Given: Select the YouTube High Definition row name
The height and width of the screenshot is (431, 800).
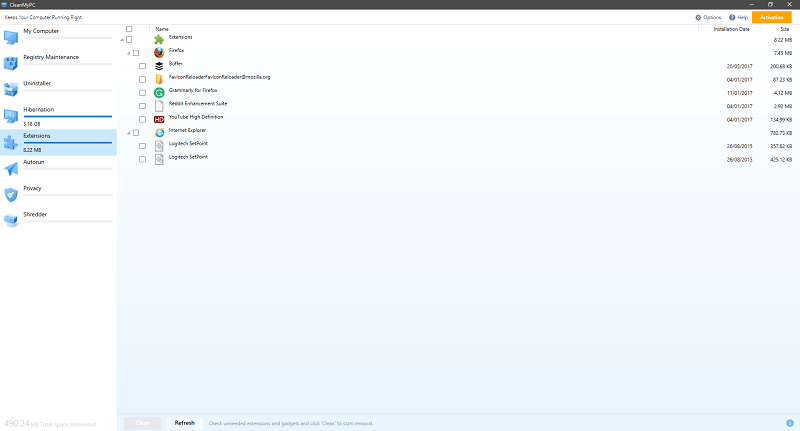Looking at the screenshot, I should click(196, 117).
